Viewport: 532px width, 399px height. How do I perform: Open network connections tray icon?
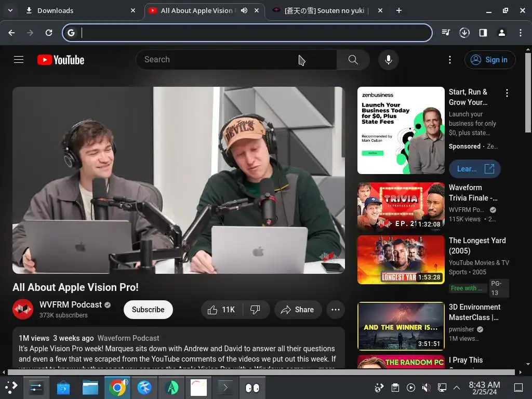coord(442,388)
